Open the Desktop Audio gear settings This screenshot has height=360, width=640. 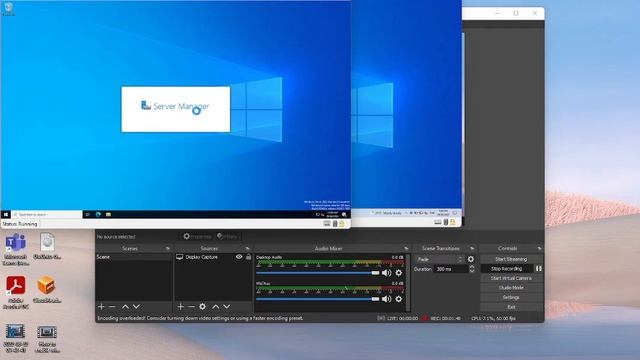click(399, 273)
